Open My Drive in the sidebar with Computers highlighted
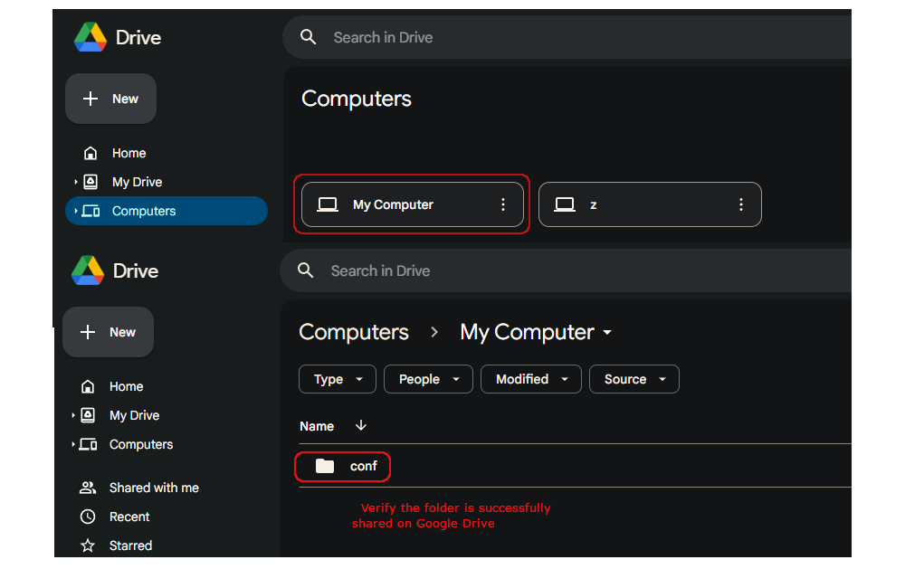The width and height of the screenshot is (905, 588). [137, 182]
